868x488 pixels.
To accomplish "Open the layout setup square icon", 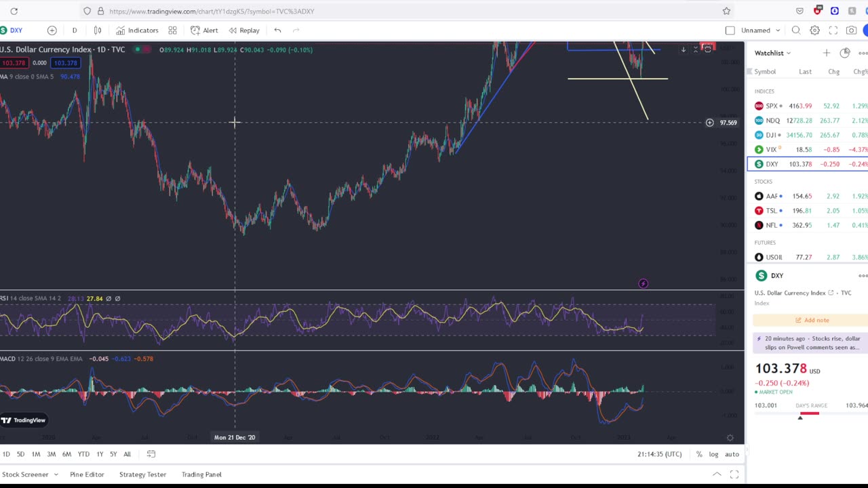I will [x=730, y=30].
